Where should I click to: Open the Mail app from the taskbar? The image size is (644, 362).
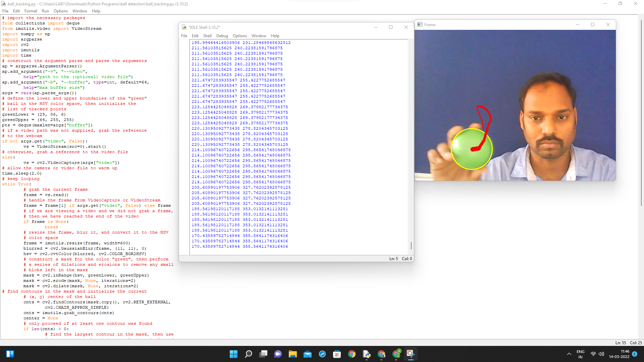tap(308, 354)
